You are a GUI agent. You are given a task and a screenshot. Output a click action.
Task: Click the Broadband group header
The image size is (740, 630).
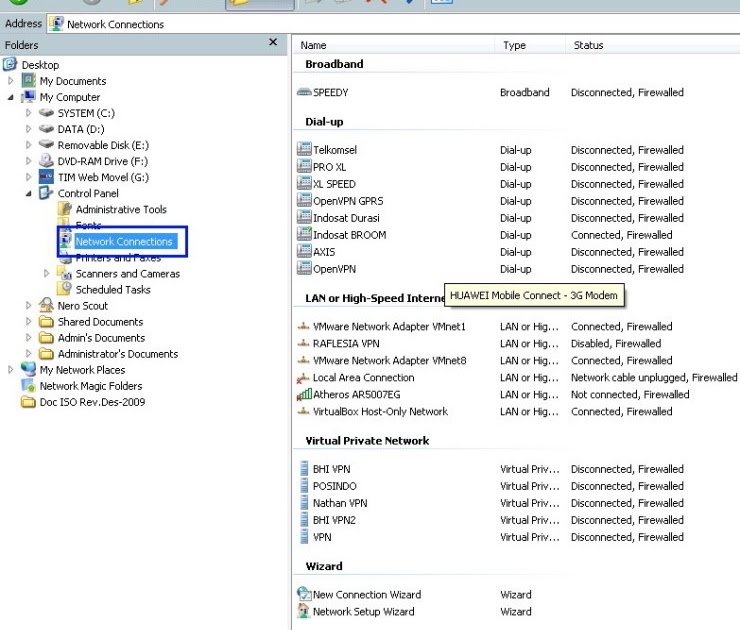334,64
